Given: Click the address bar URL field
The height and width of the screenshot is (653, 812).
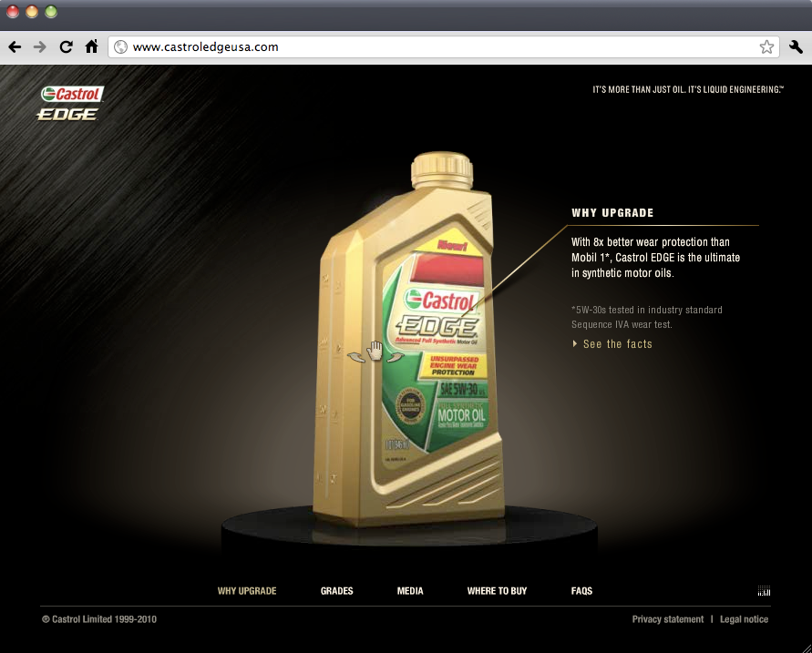Looking at the screenshot, I should coord(437,46).
